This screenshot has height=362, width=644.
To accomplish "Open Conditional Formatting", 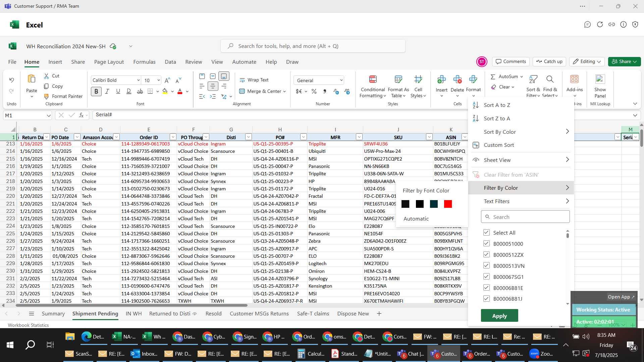I will (x=373, y=86).
